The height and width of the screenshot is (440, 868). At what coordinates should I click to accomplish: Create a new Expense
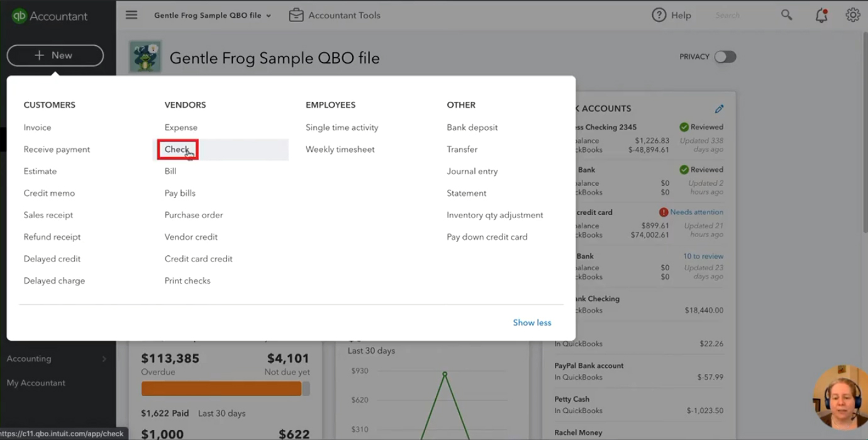click(x=181, y=128)
